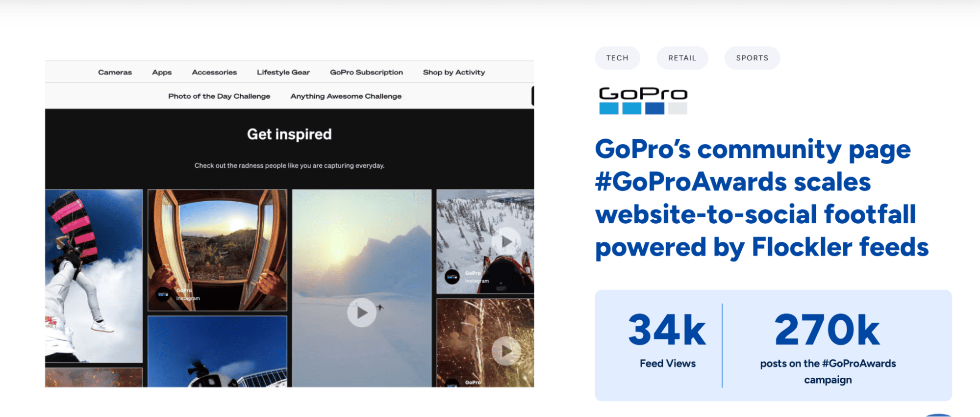
Task: Click the 'Get inspired' heading
Action: coord(289,134)
